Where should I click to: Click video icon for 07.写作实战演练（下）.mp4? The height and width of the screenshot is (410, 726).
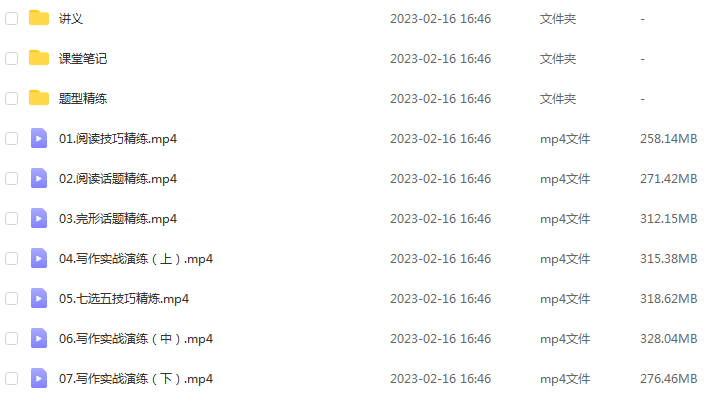pos(39,379)
